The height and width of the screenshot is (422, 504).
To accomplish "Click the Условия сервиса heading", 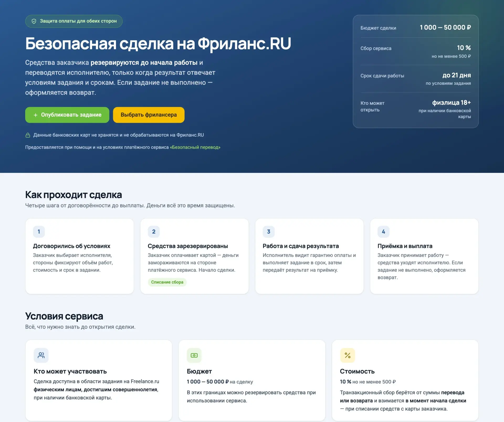I will (x=64, y=316).
